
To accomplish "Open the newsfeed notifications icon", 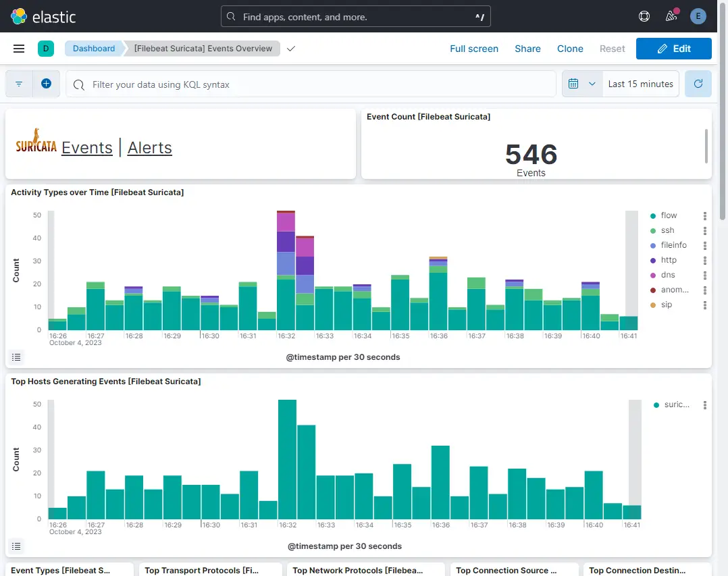I will pyautogui.click(x=671, y=16).
